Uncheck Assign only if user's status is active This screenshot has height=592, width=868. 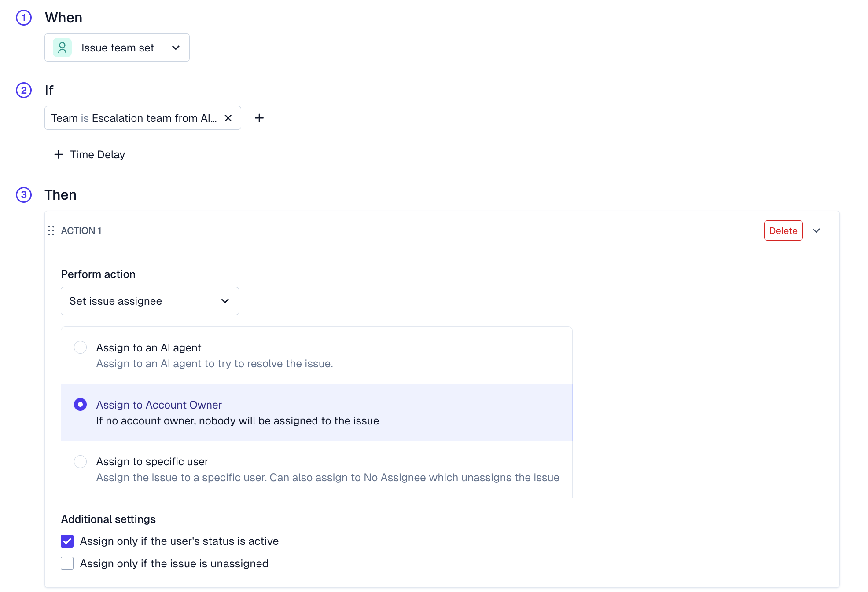pyautogui.click(x=67, y=541)
